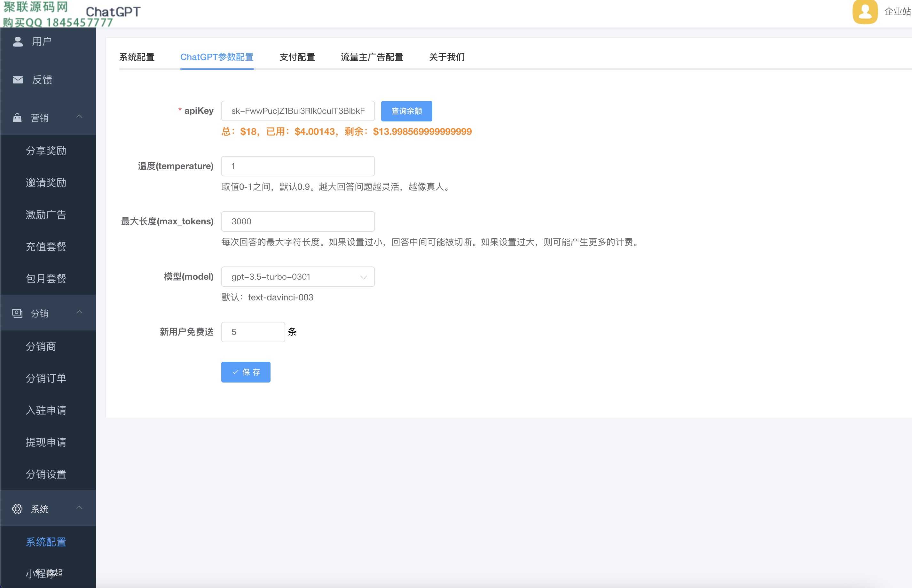Click the 保存 button

(246, 372)
